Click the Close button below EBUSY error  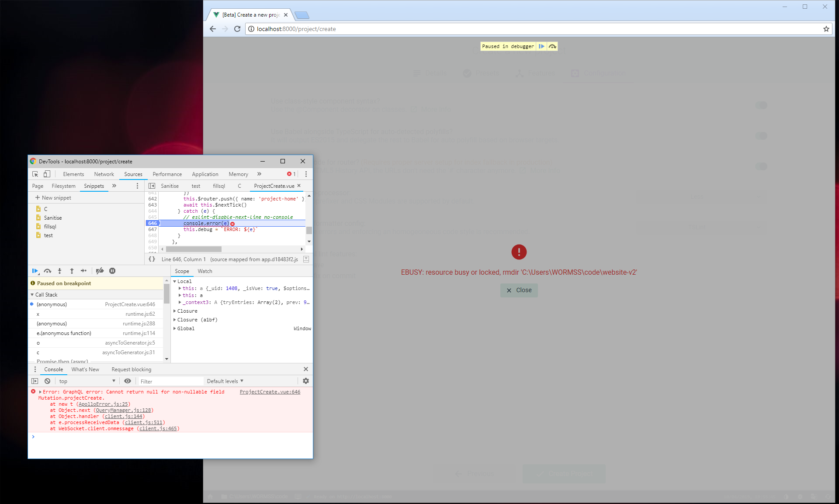coord(519,290)
